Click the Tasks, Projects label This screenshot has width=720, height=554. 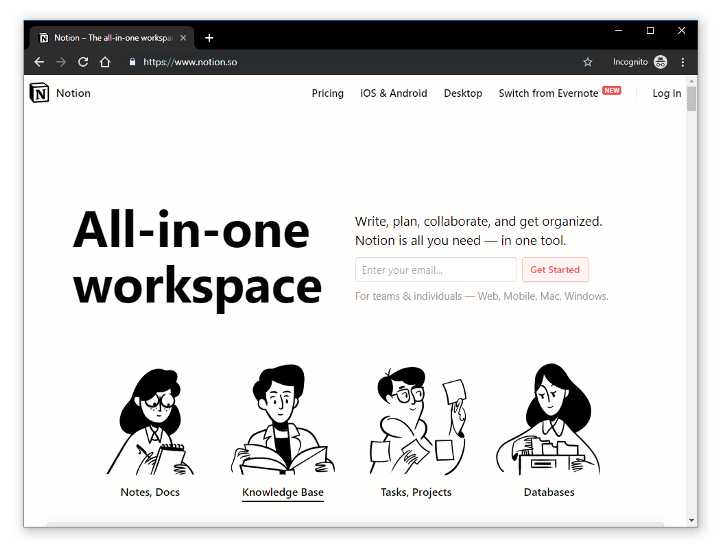(x=416, y=492)
